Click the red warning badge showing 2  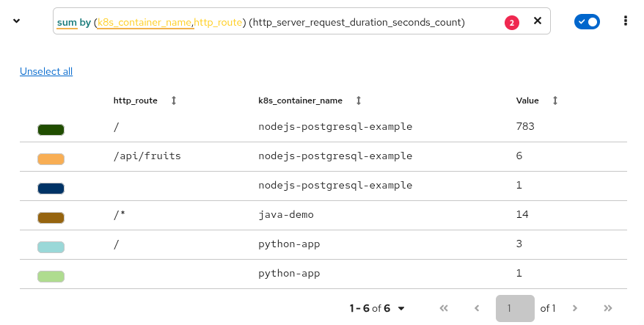(512, 23)
